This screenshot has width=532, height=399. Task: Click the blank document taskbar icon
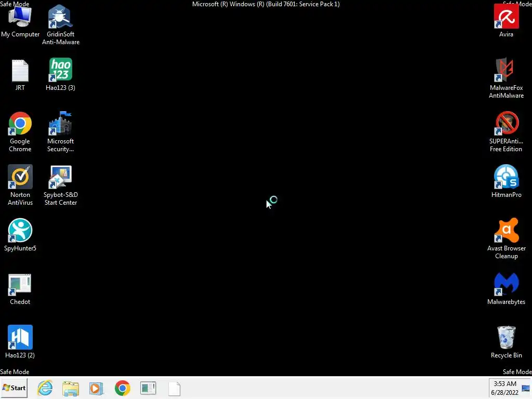click(175, 389)
